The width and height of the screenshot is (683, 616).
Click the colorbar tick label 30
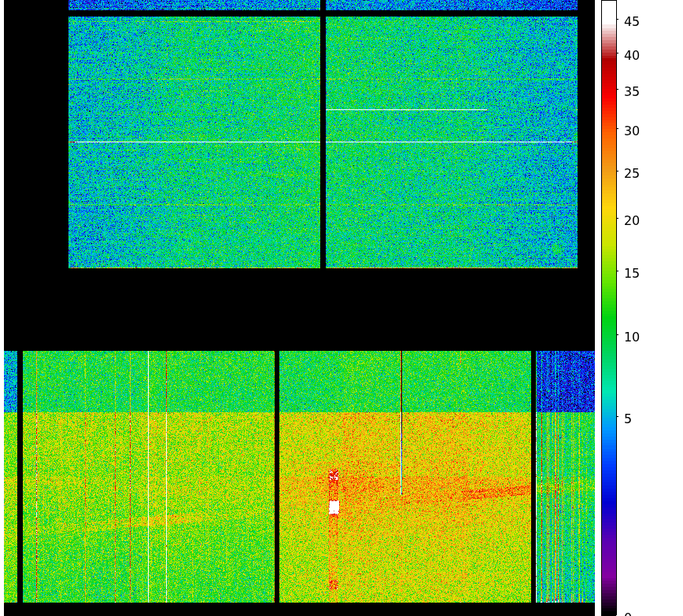pyautogui.click(x=631, y=131)
